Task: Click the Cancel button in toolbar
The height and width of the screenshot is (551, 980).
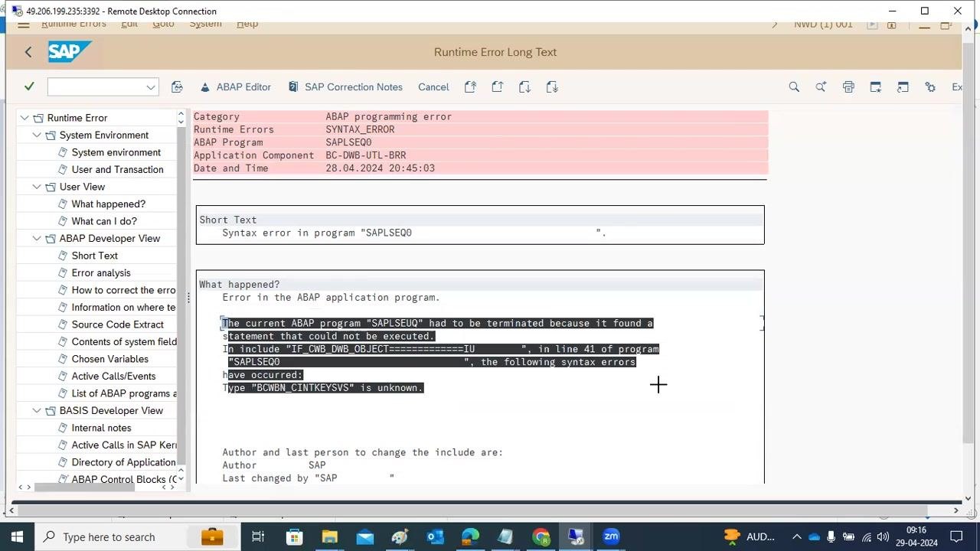Action: point(433,87)
